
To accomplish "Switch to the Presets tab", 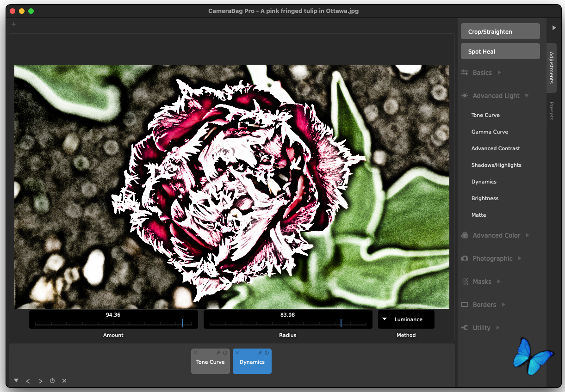I will point(551,111).
